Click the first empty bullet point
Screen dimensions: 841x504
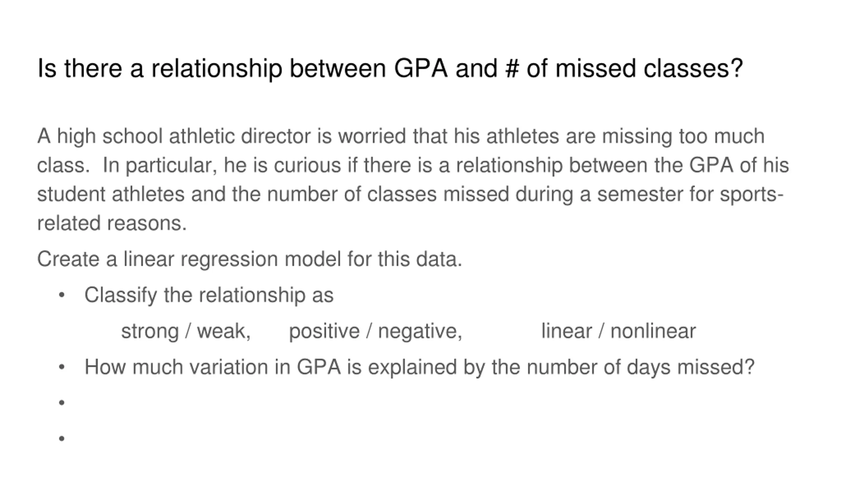(61, 403)
